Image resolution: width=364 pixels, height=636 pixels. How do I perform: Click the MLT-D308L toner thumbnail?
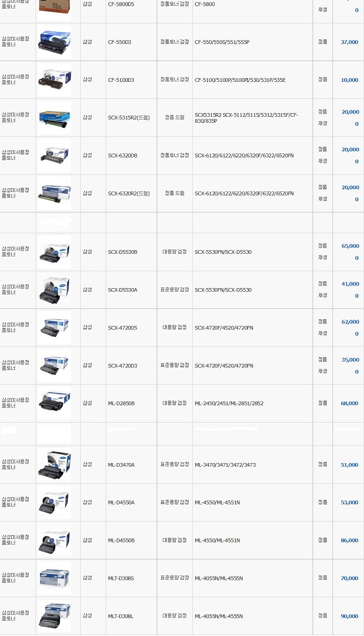54,616
